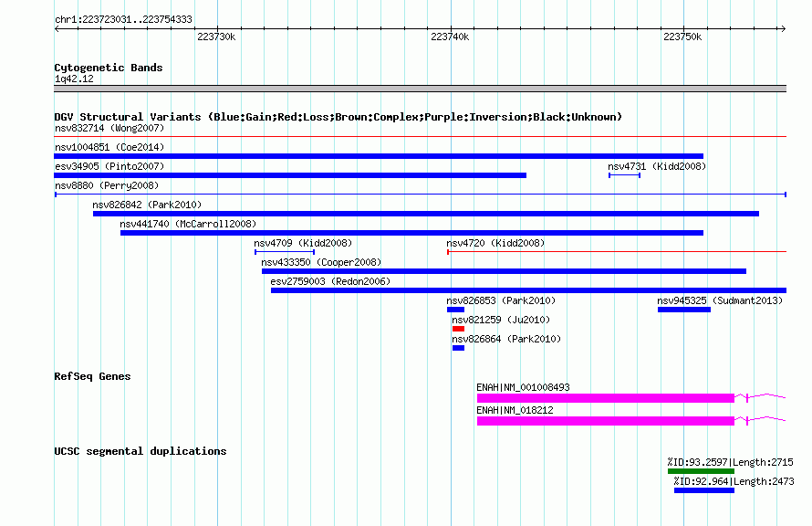Screen dimensions: 812x526
Task: Open the esv34905 (Pinto2007) variant label
Action: point(109,166)
